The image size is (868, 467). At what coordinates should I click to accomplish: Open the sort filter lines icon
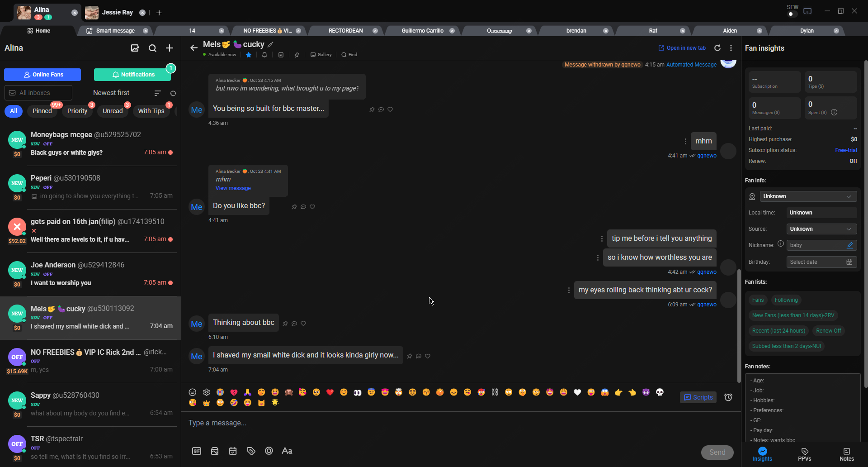point(157,93)
